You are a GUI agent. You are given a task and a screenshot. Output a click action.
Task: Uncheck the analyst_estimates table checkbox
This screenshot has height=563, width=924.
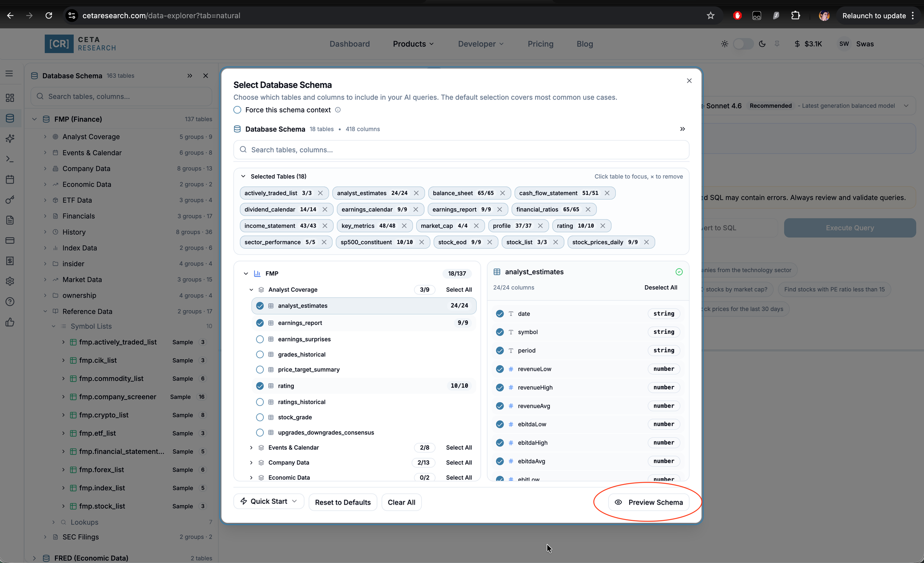260,306
